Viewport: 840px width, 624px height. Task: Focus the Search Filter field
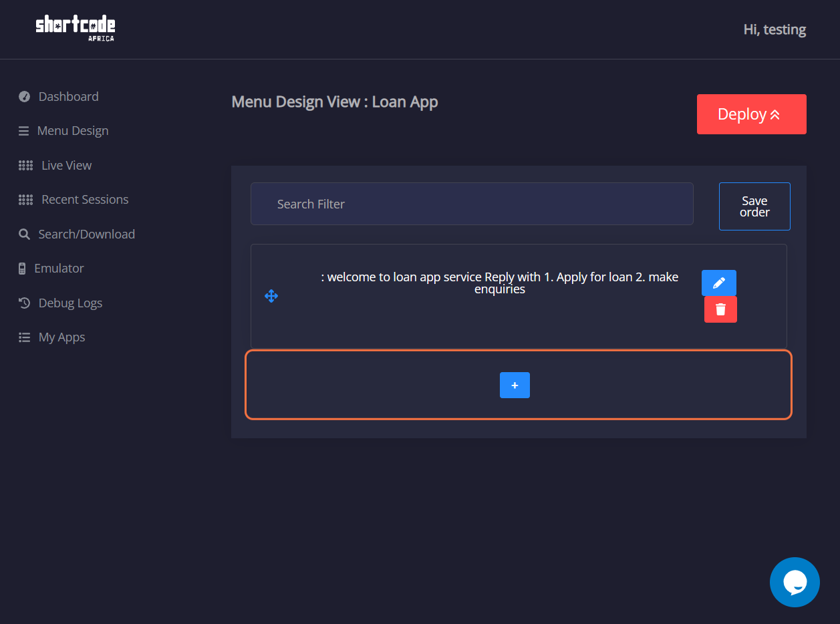point(472,204)
